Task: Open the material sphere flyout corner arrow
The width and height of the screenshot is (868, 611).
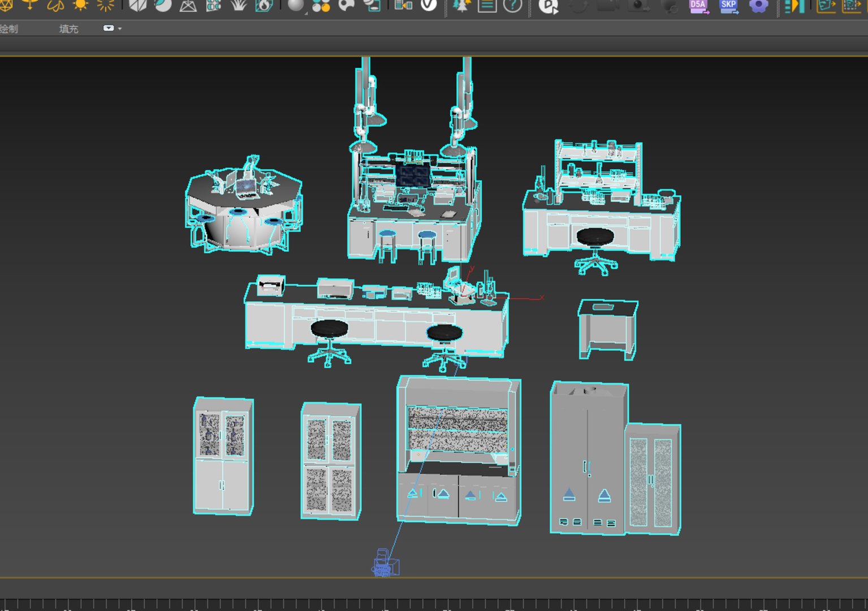Action: 306,12
